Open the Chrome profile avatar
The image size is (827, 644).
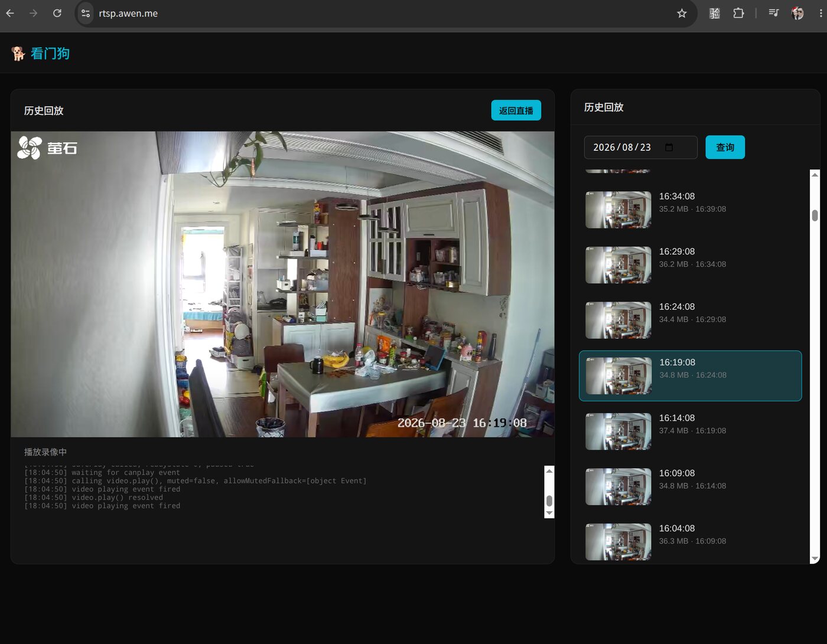tap(797, 13)
